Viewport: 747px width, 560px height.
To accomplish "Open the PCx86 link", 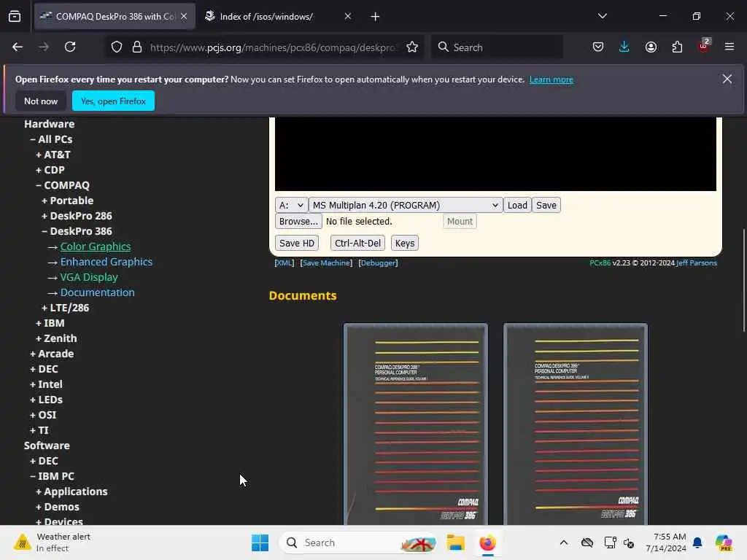I will coord(600,262).
